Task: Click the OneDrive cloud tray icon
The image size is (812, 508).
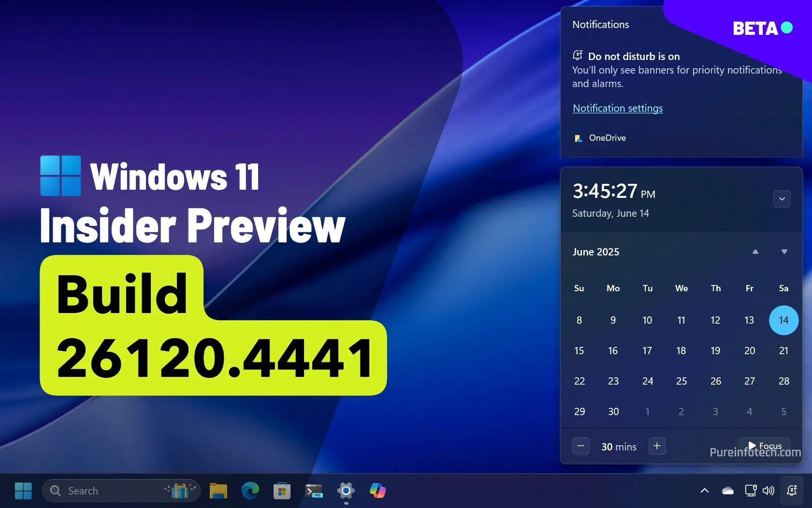Action: (x=728, y=491)
